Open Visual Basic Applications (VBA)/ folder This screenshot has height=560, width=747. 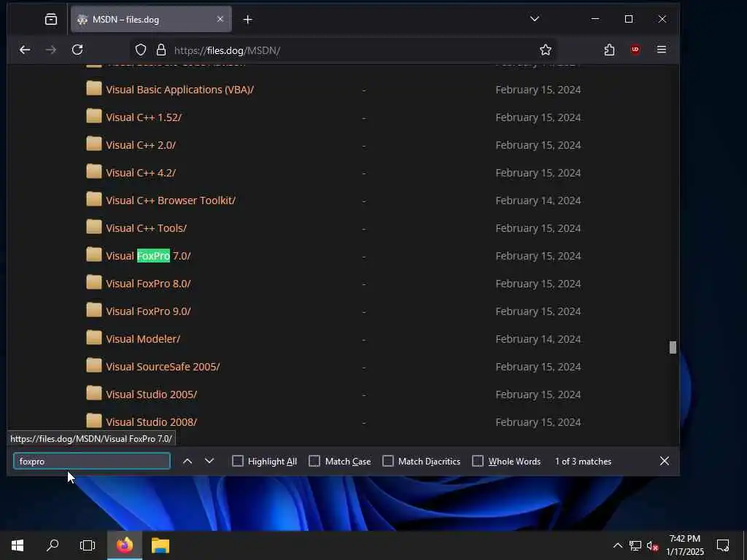coord(179,90)
